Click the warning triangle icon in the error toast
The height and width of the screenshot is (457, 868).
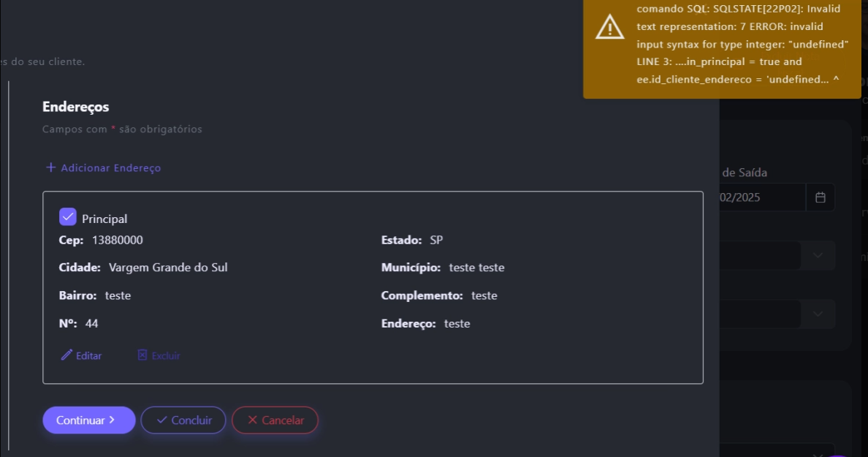pyautogui.click(x=610, y=27)
